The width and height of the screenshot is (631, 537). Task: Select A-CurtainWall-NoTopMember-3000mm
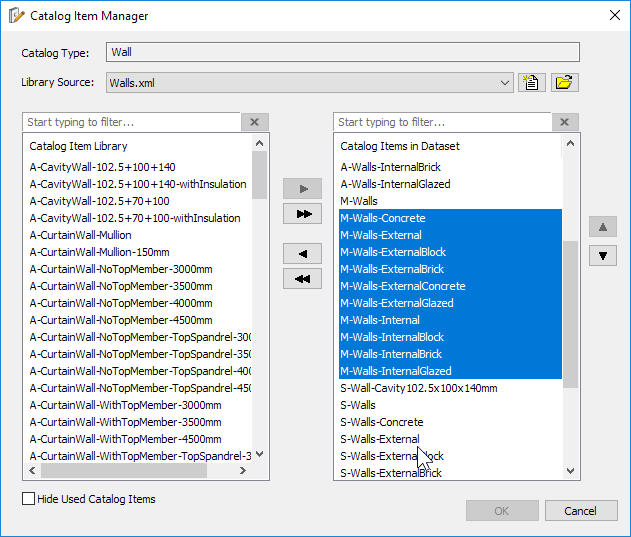point(121,269)
